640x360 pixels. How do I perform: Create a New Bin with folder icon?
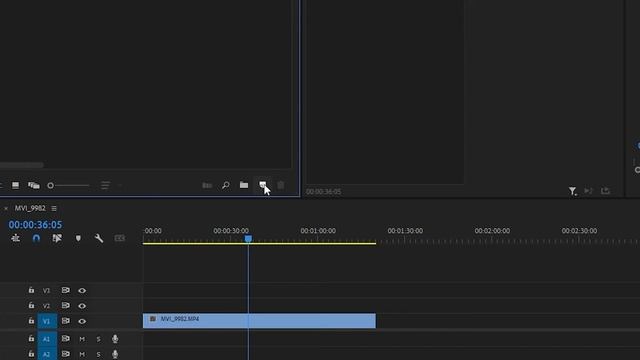(244, 185)
